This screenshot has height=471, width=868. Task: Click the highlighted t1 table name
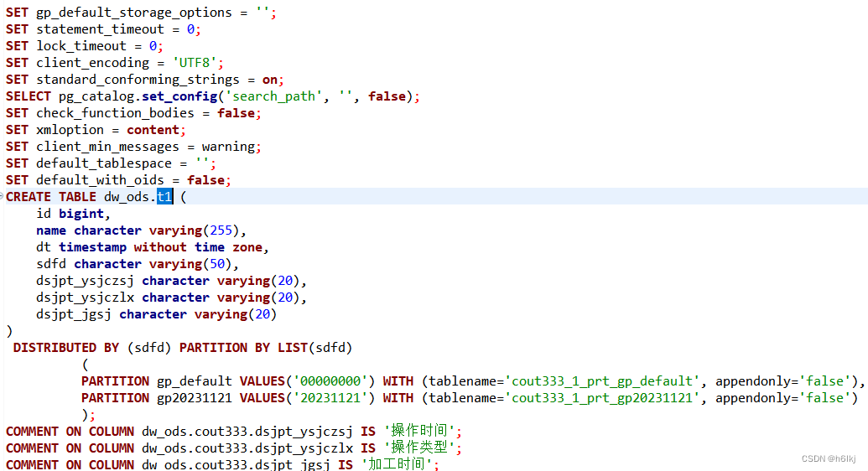click(165, 196)
